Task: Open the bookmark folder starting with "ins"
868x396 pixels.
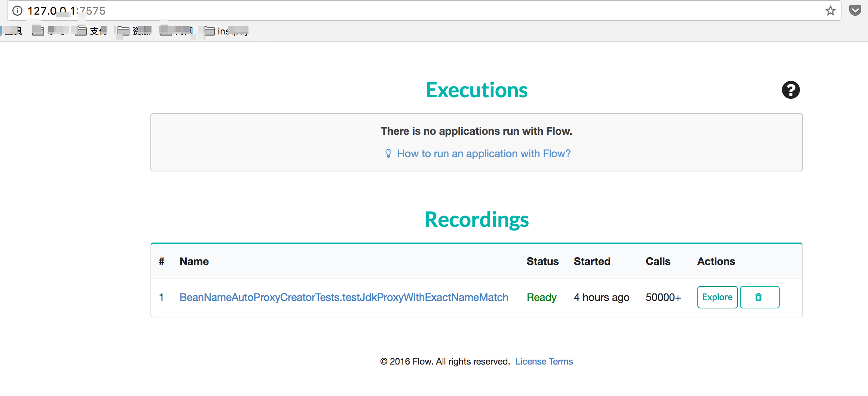Action: point(227,31)
